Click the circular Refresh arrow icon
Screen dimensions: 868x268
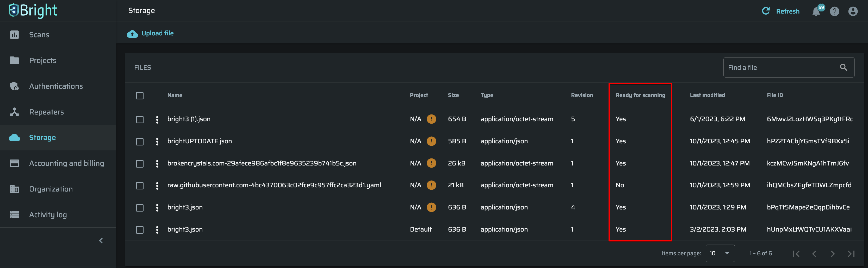point(766,11)
